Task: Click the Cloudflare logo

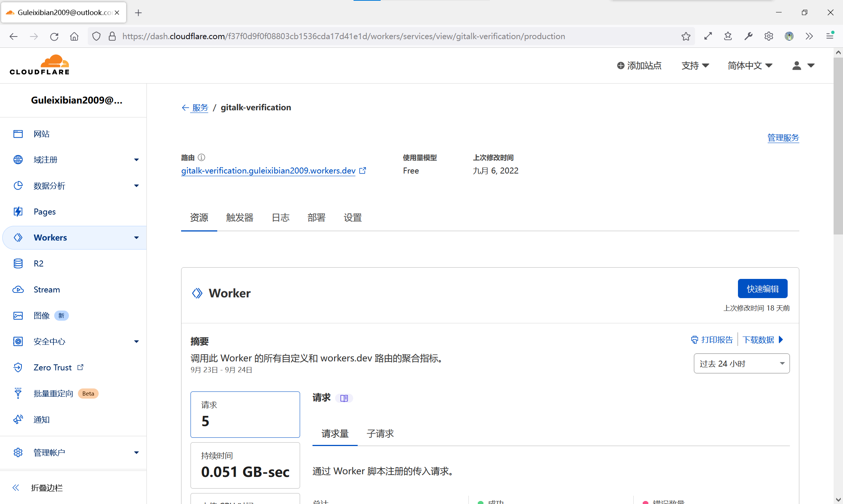Action: click(40, 64)
